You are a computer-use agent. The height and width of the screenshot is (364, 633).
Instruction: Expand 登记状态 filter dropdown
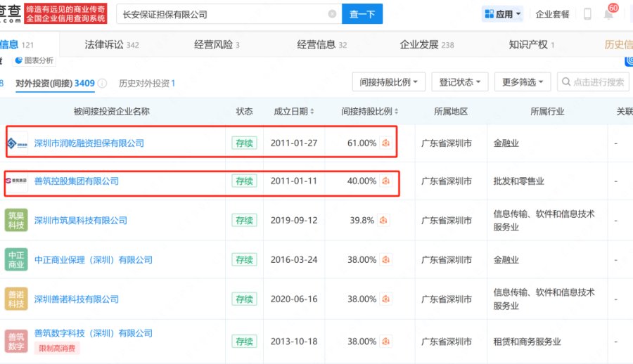click(x=460, y=82)
